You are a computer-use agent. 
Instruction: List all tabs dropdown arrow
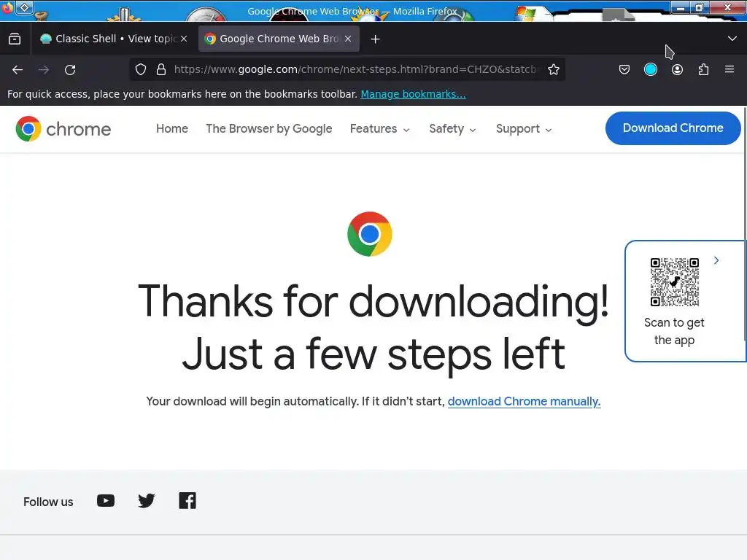pyautogui.click(x=732, y=39)
